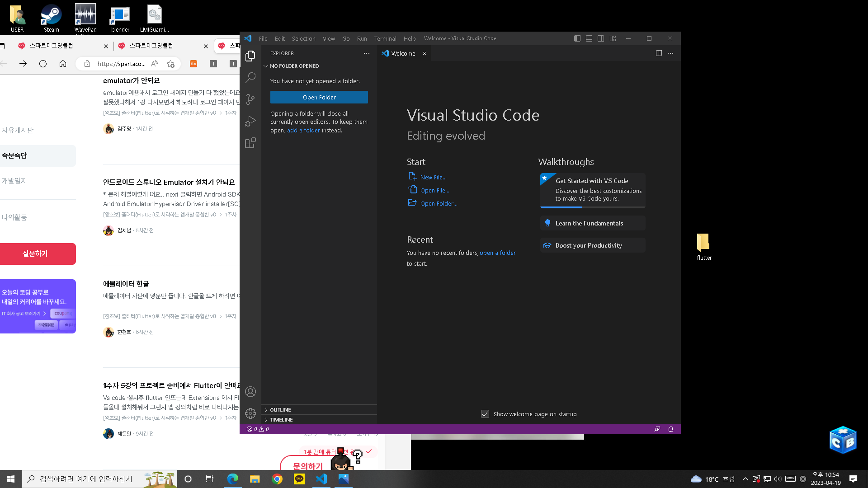The height and width of the screenshot is (488, 868).
Task: Click the browser forward arrow
Action: click(x=23, y=64)
